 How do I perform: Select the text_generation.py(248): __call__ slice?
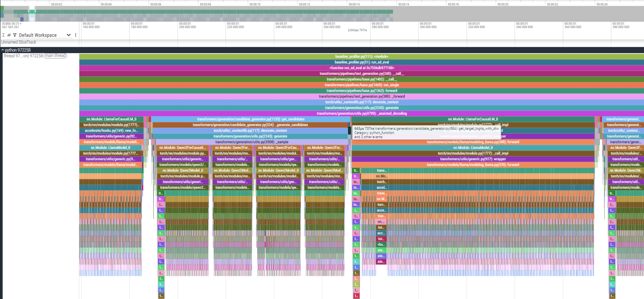coord(362,74)
